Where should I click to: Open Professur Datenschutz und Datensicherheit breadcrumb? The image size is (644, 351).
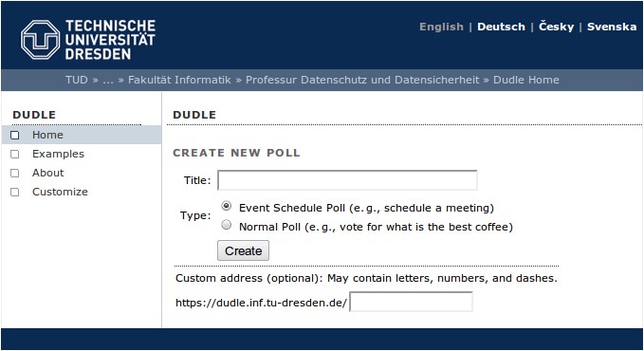(362, 80)
